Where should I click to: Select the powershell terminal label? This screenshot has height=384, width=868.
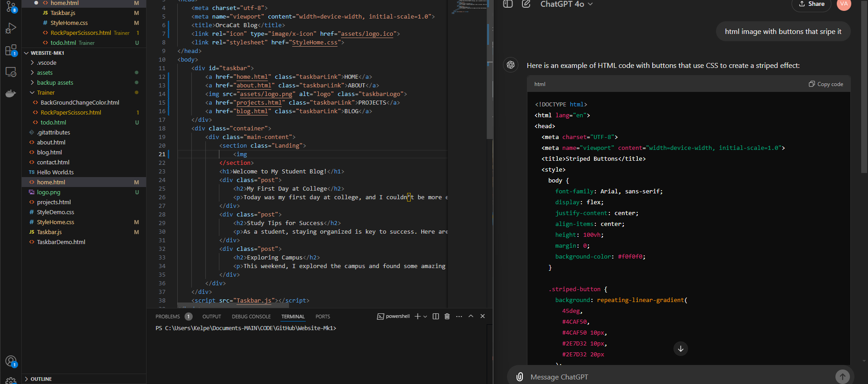[394, 317]
